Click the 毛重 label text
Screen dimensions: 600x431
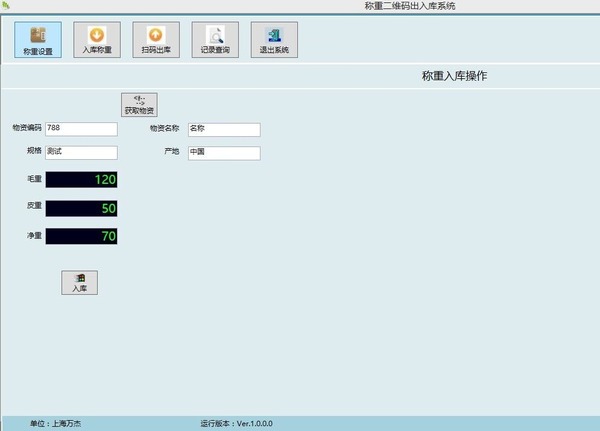click(35, 179)
